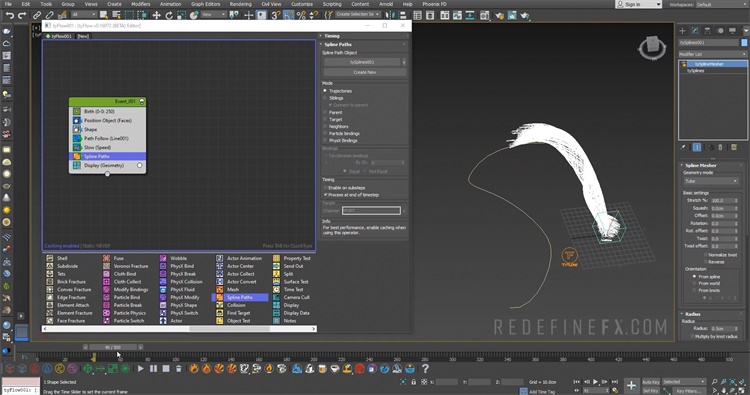Click the Remove Modifier trash icon
This screenshot has width=750, height=395.
720,147
